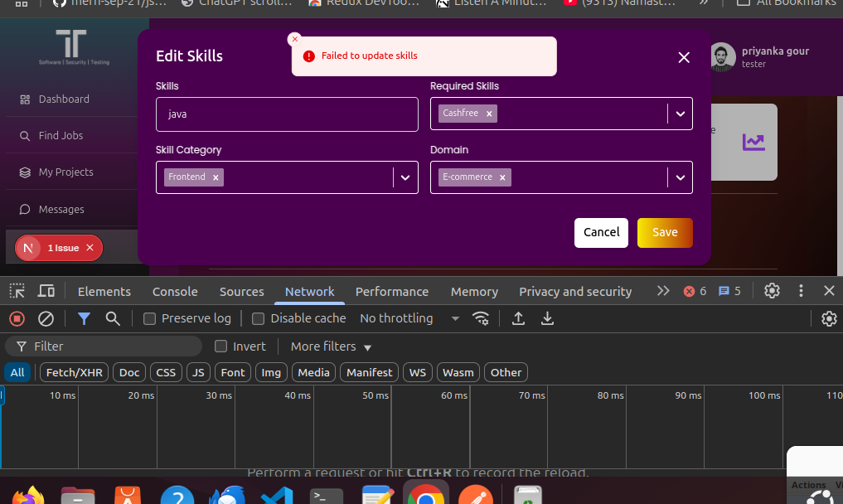This screenshot has width=843, height=504.
Task: Click the inspect element picker icon
Action: (x=17, y=291)
